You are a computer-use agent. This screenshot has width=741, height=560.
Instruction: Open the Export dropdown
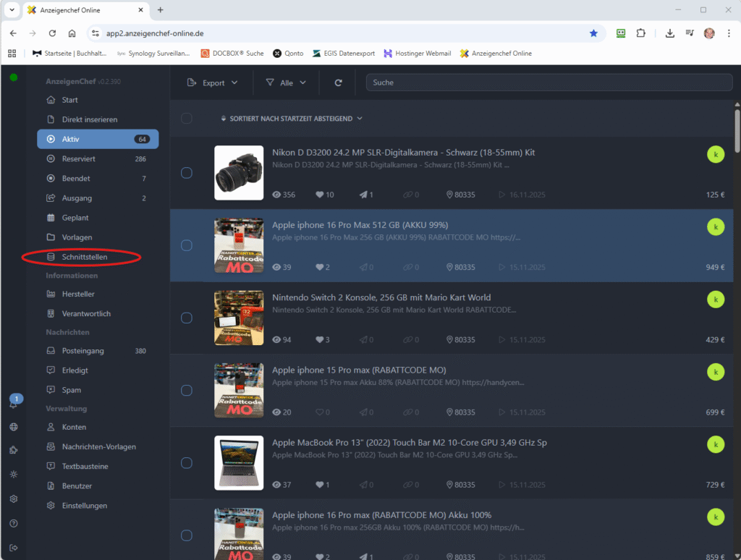click(212, 82)
